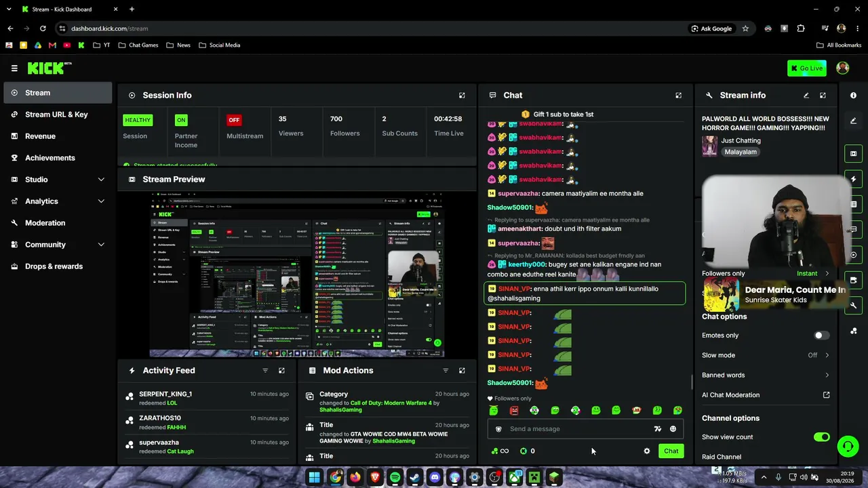Open the AI Chat Moderation external link icon
Image resolution: width=868 pixels, height=488 pixels.
pyautogui.click(x=826, y=395)
